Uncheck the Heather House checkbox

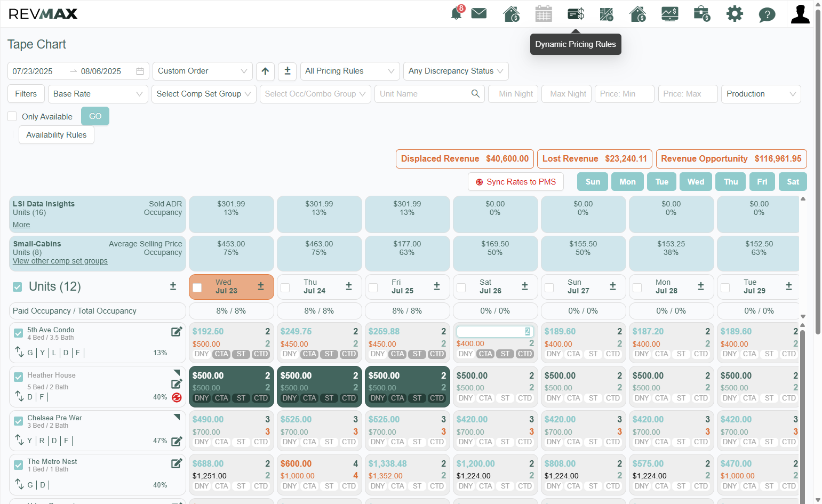coord(19,378)
